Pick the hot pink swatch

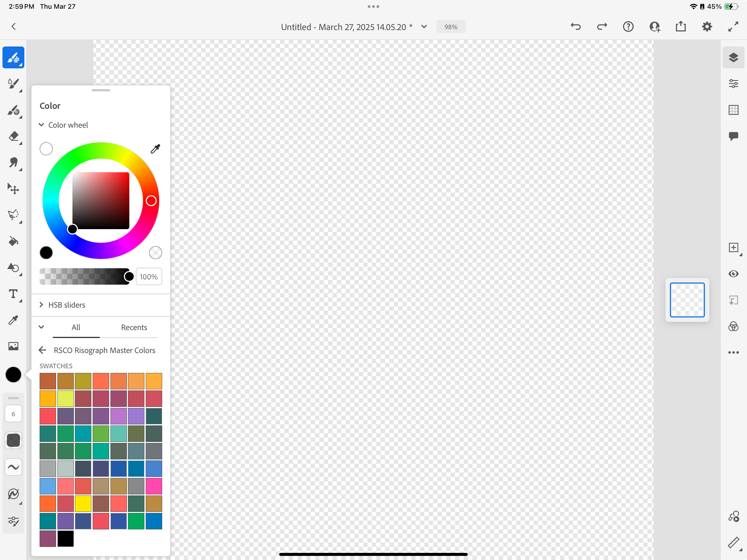pyautogui.click(x=154, y=486)
